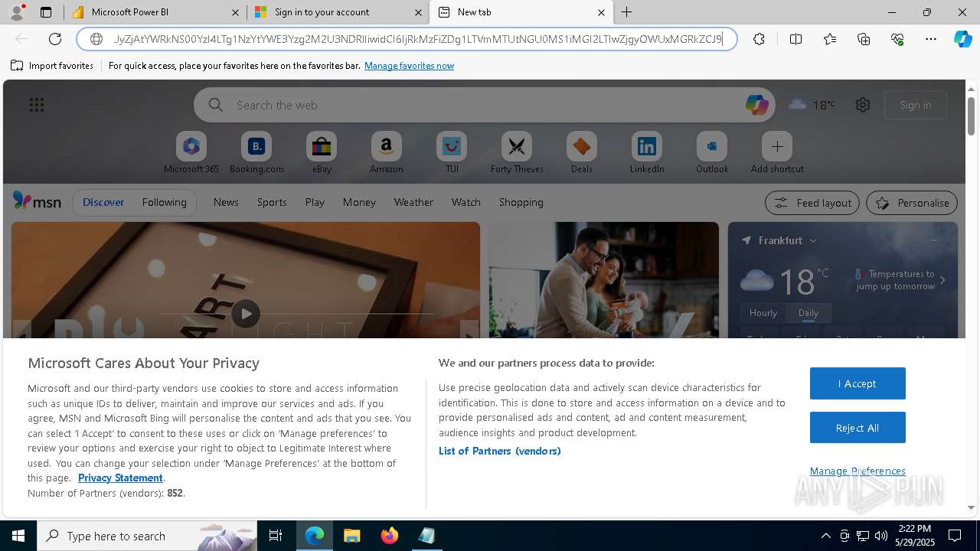Open Weather menu item
Screen dimensions: 980x551
[x=413, y=202]
